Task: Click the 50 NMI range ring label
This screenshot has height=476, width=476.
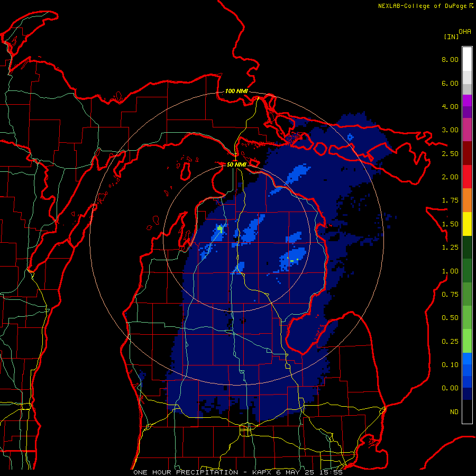Action: (x=236, y=164)
